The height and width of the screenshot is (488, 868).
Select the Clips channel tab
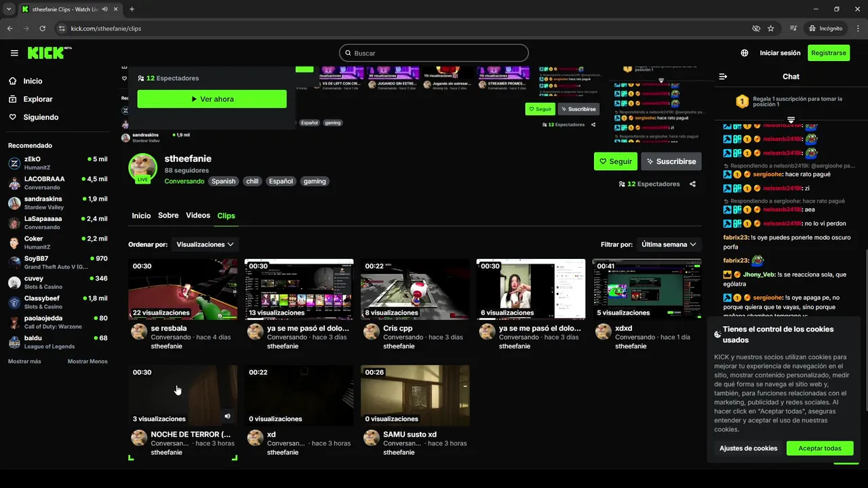point(226,216)
